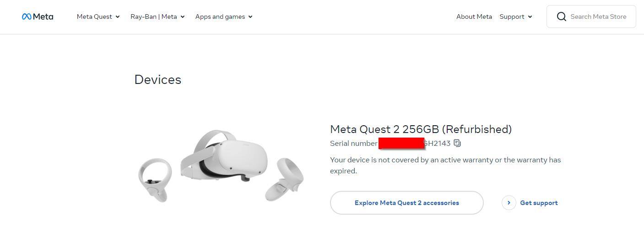Expand the Ray-Ban | Meta chevron arrow
This screenshot has width=644, height=233.
pos(183,17)
